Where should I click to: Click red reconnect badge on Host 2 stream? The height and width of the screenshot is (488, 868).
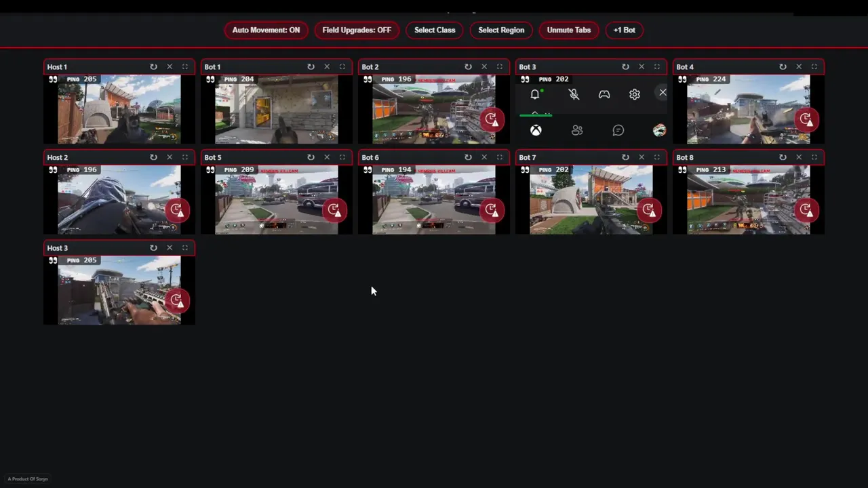(x=177, y=210)
